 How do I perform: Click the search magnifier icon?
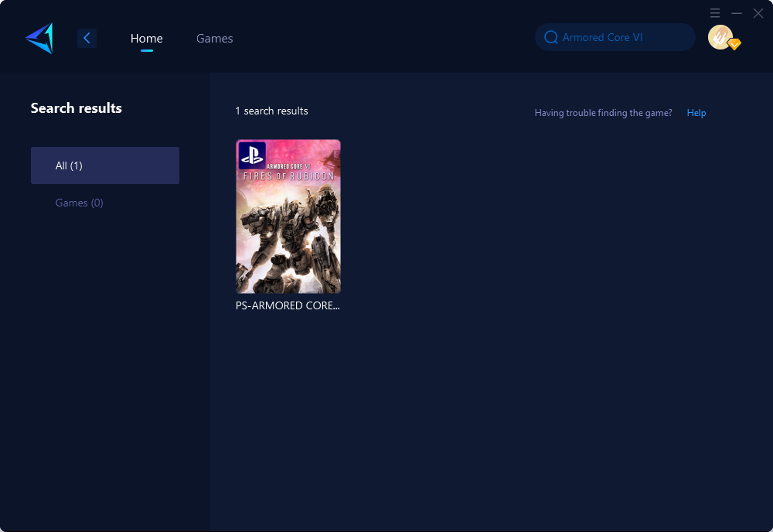pos(550,37)
